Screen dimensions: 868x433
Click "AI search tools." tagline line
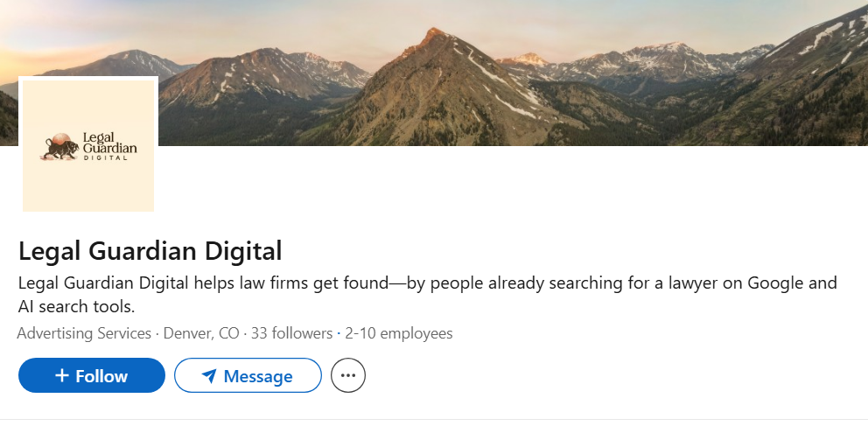coord(76,307)
